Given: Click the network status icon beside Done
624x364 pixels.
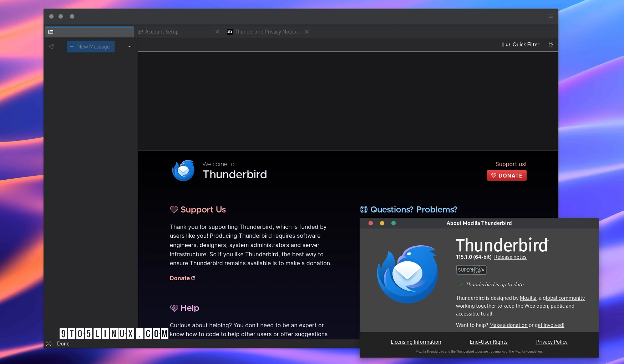Looking at the screenshot, I should (49, 343).
